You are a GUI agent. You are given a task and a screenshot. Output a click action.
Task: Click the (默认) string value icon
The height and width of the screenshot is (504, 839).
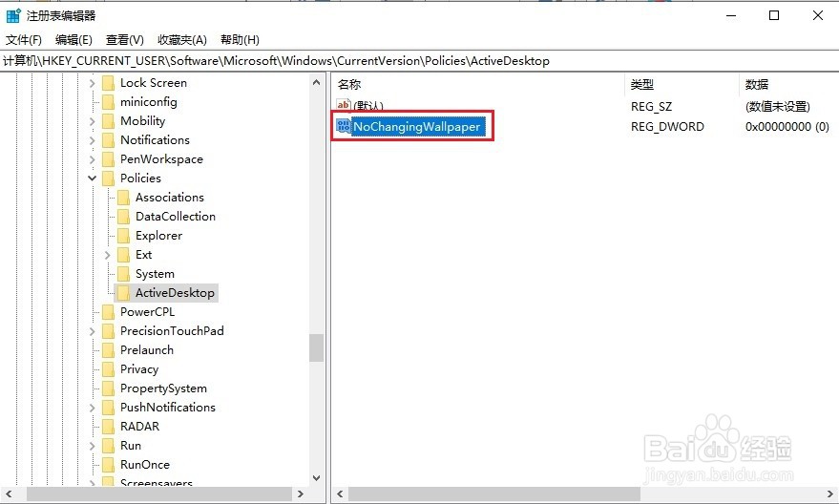pos(343,105)
